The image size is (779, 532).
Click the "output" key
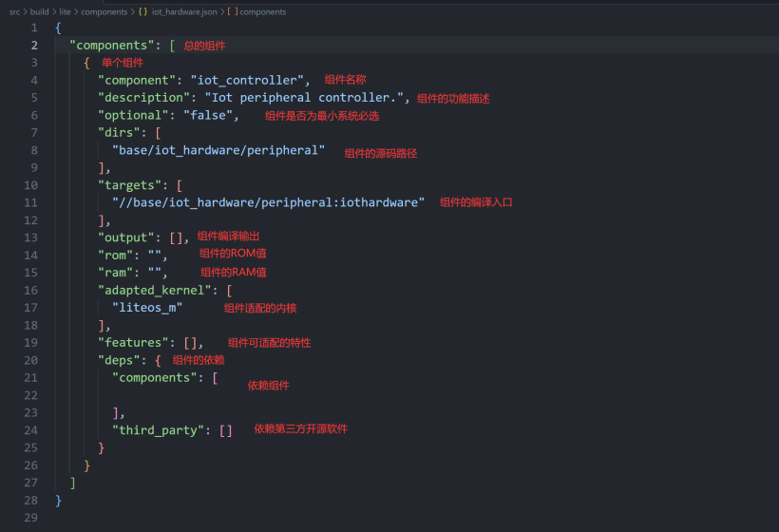click(126, 237)
